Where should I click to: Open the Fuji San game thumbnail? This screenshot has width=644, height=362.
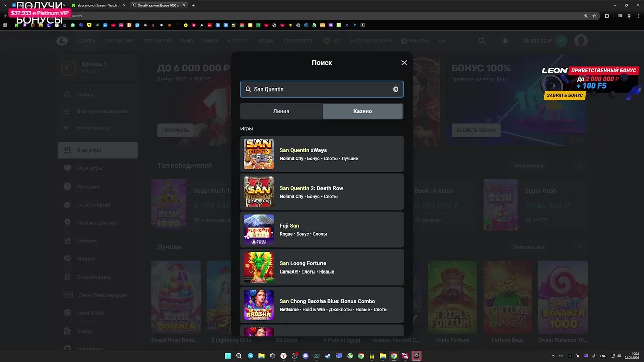259,229
